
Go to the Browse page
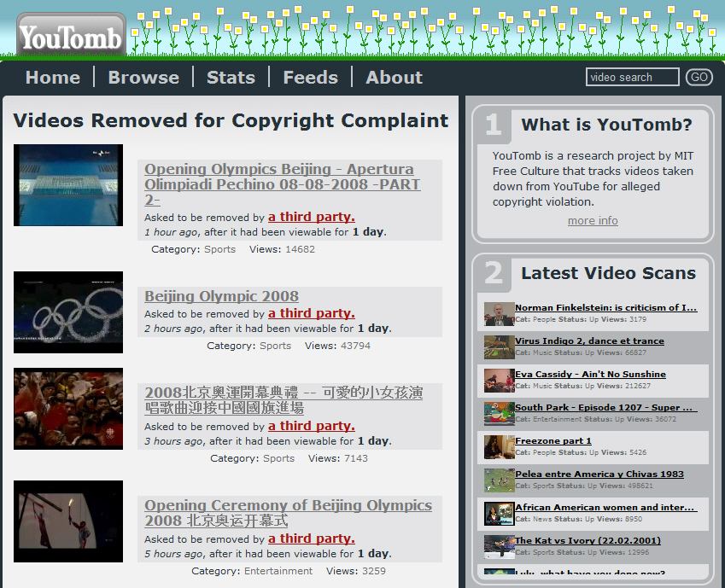(143, 77)
